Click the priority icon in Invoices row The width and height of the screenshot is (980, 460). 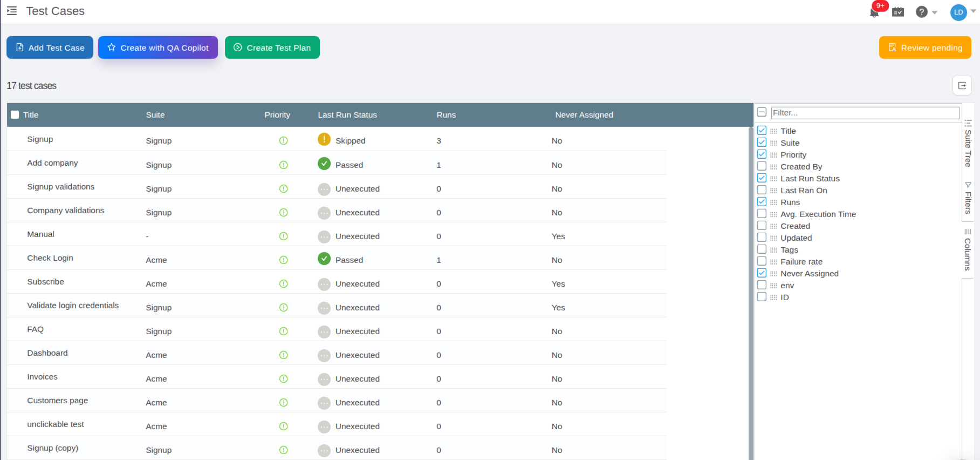tap(284, 379)
